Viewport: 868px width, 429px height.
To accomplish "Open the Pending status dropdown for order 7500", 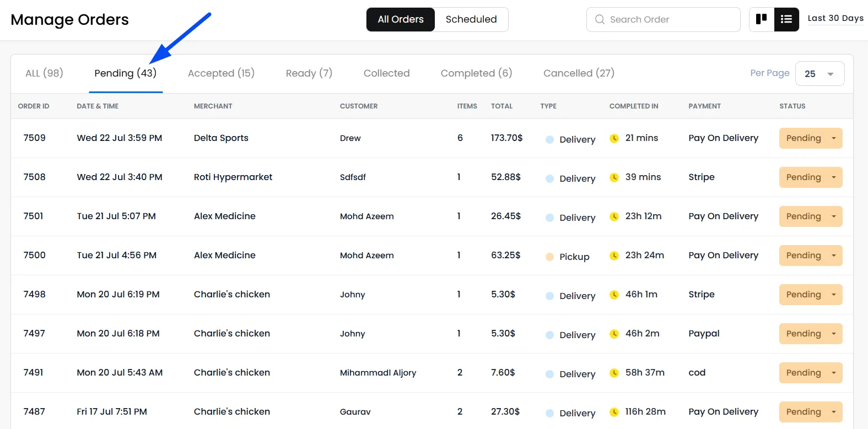I will coord(811,256).
